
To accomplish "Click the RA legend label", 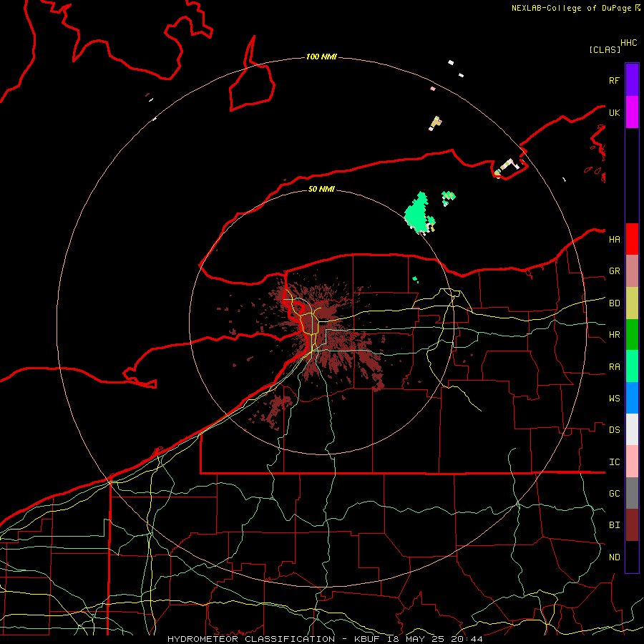I will (614, 367).
